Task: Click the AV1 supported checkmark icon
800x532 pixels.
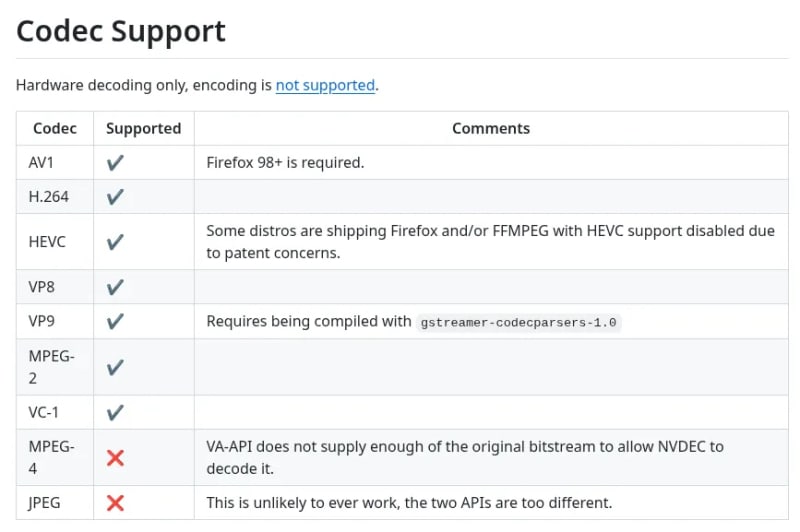Action: [x=115, y=163]
